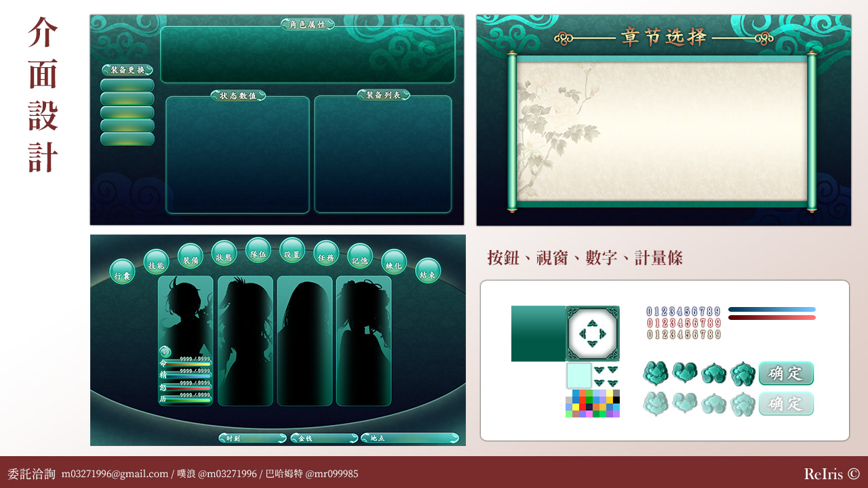Select the first faded cloud ornament
Screen dimensions: 868x488
[656, 404]
